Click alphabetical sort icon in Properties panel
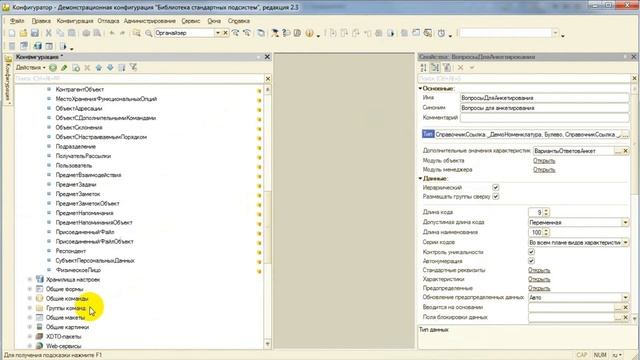Image resolution: width=640 pixels, height=360 pixels. coord(423,67)
